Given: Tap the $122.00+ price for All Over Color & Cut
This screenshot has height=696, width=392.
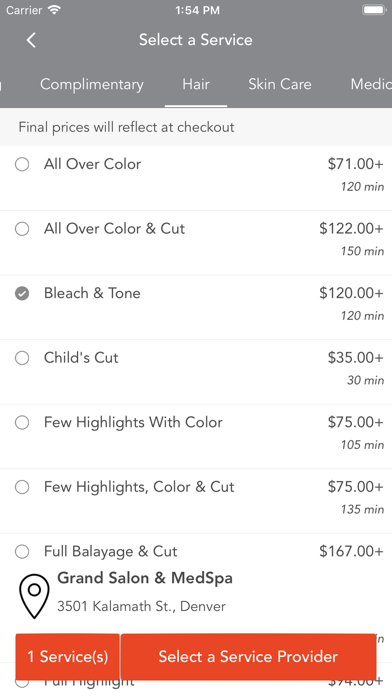Looking at the screenshot, I should (x=351, y=229).
